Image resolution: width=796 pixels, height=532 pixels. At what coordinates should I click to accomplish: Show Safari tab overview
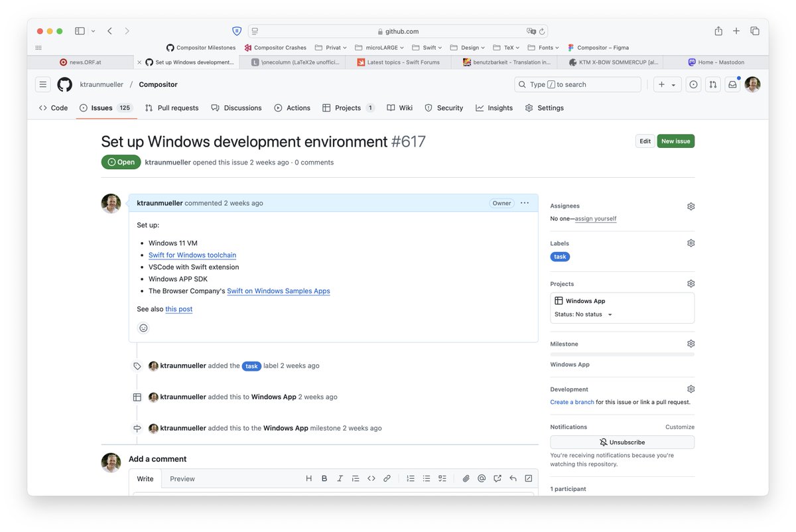755,31
